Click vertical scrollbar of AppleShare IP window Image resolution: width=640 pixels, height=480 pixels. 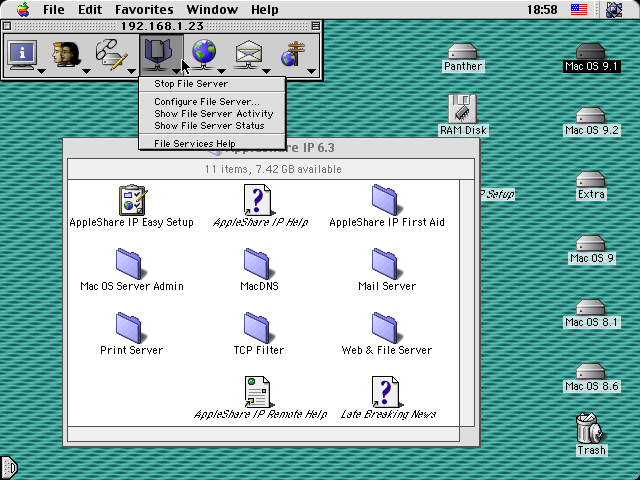pos(467,303)
